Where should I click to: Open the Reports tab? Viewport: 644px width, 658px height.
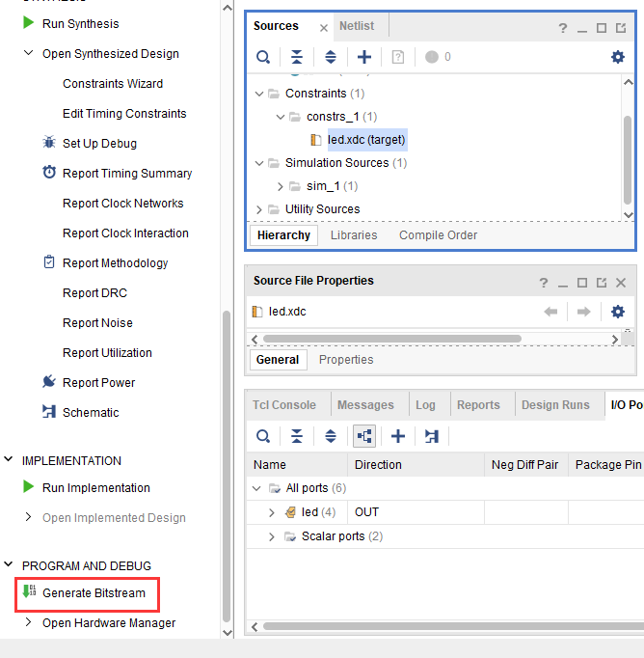[x=478, y=405]
